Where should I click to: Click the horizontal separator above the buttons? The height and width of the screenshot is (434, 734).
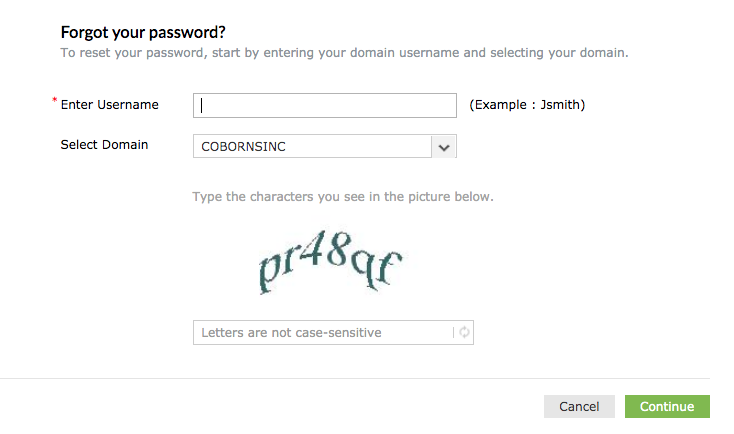(x=355, y=378)
